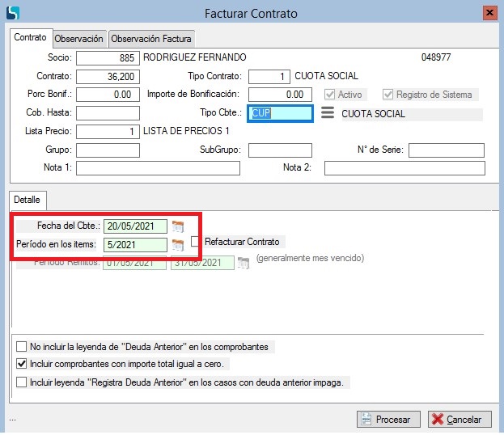Check No incluir la leyenda de Deuda Anterior
Image resolution: width=504 pixels, height=435 pixels.
pyautogui.click(x=22, y=347)
